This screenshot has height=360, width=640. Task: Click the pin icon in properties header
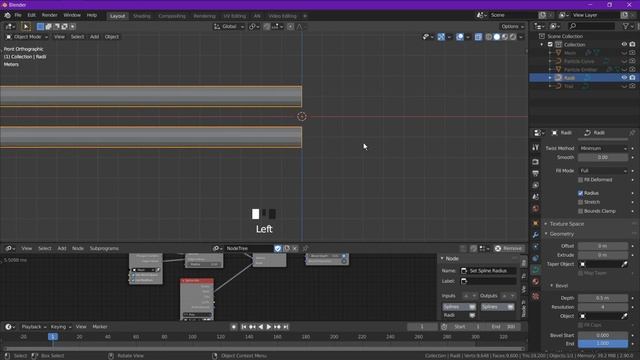tap(632, 133)
